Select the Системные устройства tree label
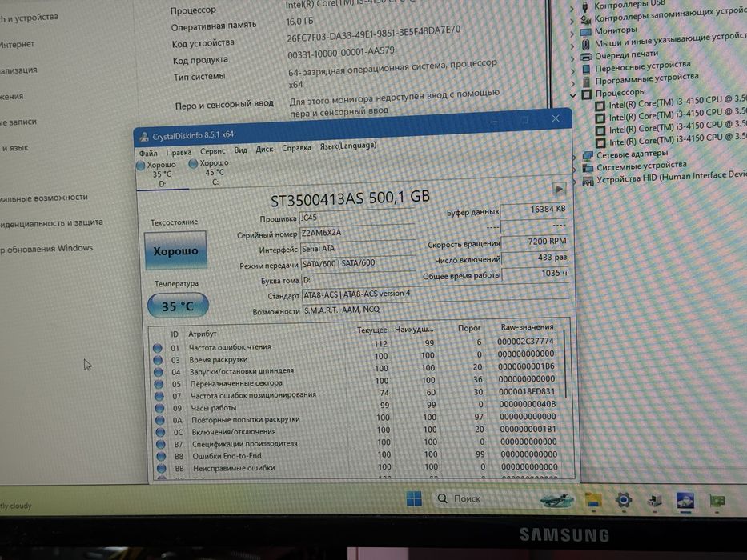747x560 pixels. coord(641,166)
